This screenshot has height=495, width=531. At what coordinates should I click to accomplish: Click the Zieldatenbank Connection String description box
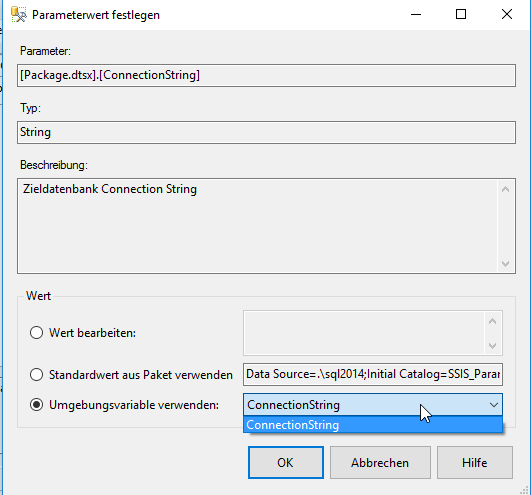[257, 226]
